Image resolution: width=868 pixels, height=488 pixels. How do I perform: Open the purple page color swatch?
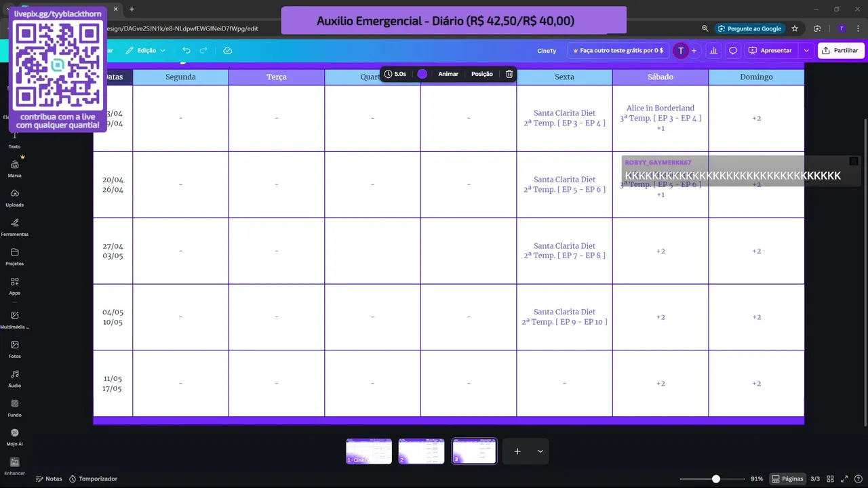click(x=422, y=74)
